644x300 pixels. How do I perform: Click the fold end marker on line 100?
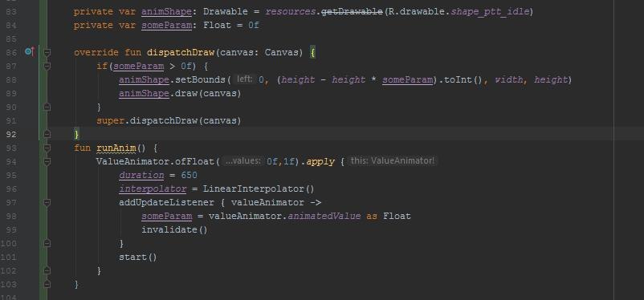[47, 243]
